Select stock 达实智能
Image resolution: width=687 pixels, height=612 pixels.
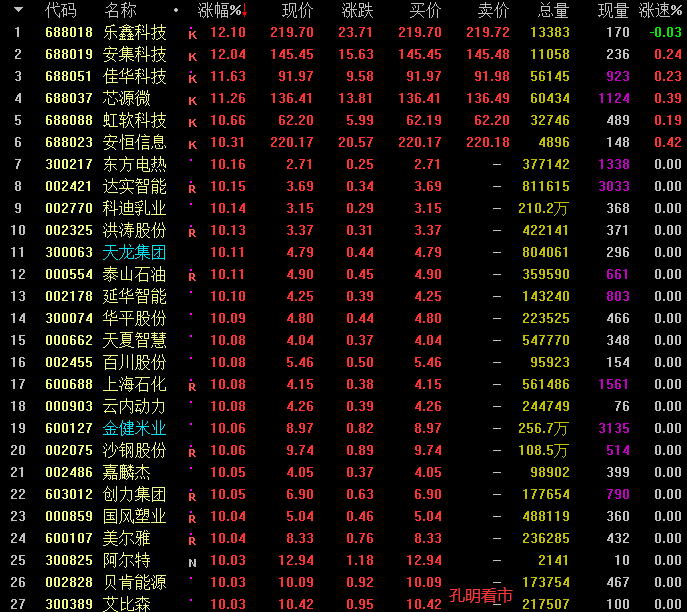(135, 186)
